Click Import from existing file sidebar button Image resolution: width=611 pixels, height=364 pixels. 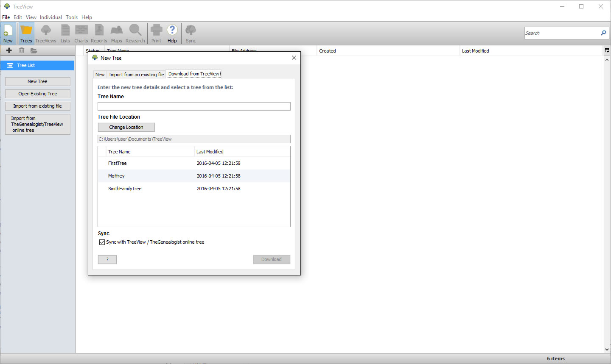point(38,106)
